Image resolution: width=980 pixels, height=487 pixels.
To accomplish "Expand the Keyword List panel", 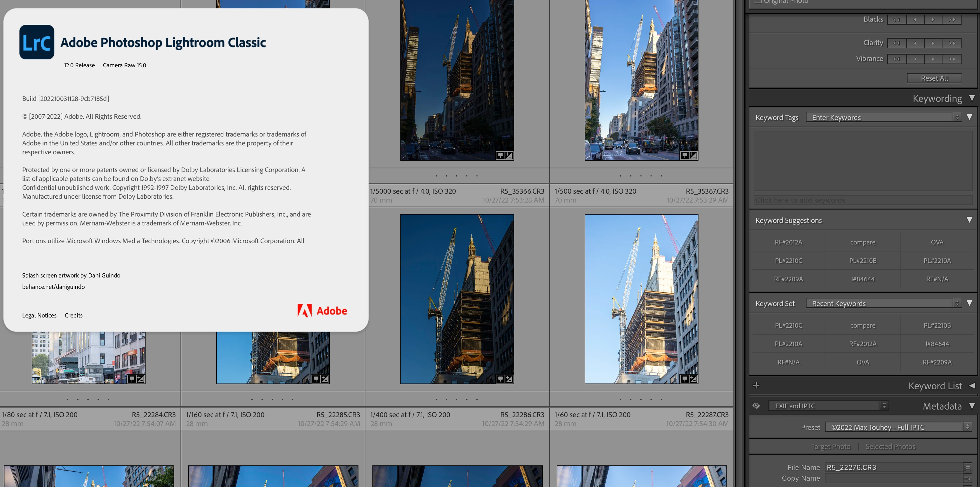I will (x=972, y=385).
